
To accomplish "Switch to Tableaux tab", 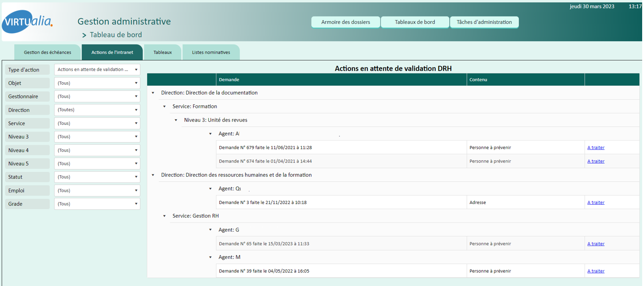I will (x=162, y=52).
